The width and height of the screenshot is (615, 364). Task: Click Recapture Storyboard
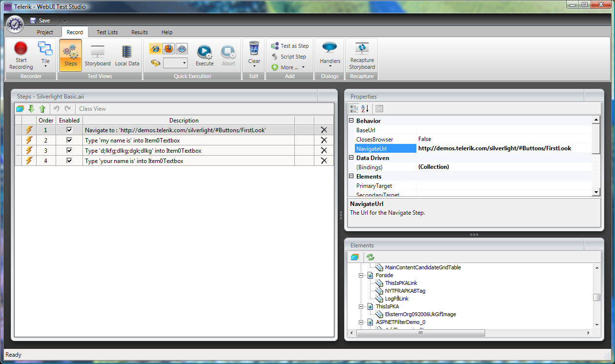pyautogui.click(x=362, y=56)
